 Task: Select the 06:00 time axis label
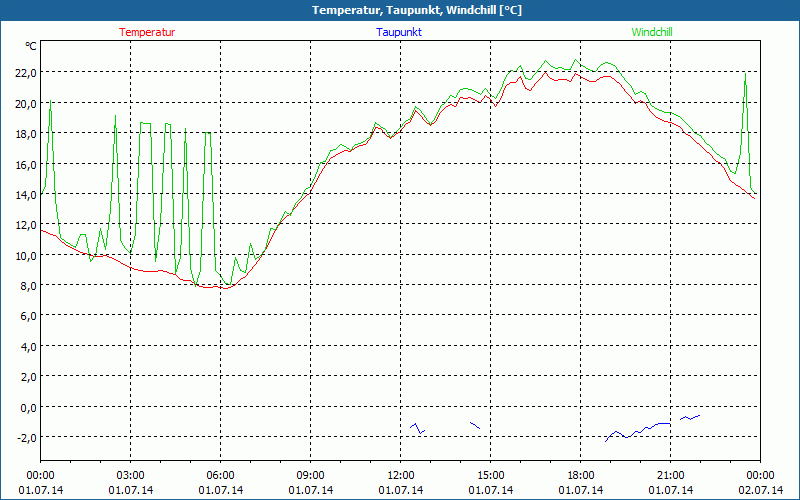[220, 476]
